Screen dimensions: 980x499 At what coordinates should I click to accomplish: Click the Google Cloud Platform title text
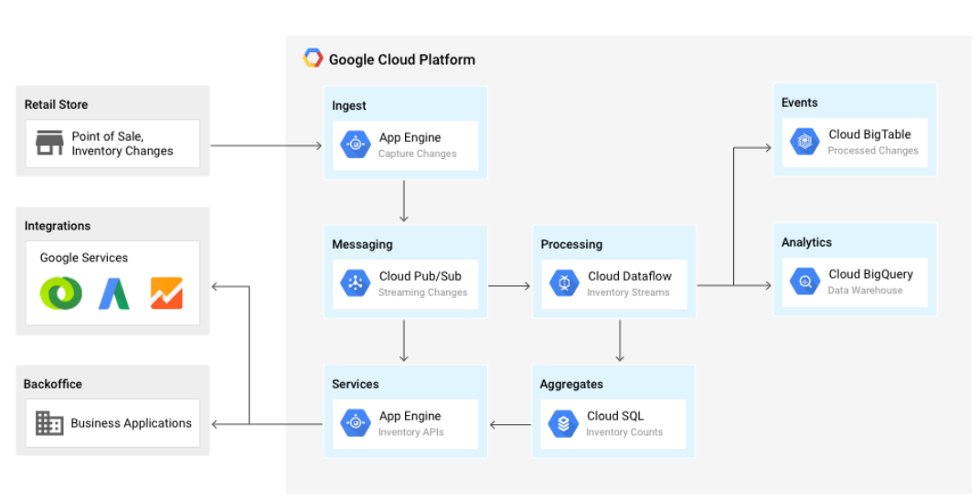pyautogui.click(x=401, y=59)
